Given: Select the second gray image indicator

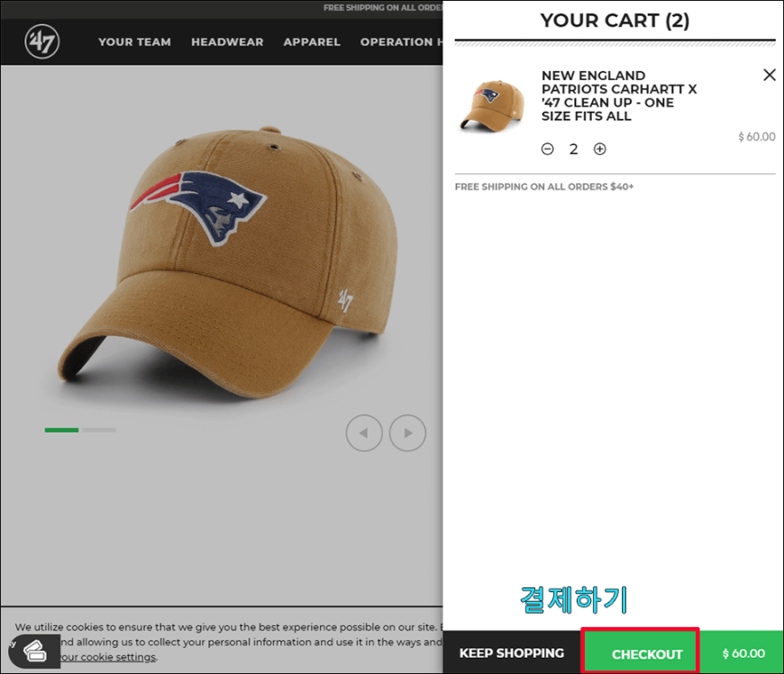Looking at the screenshot, I should pyautogui.click(x=99, y=430).
